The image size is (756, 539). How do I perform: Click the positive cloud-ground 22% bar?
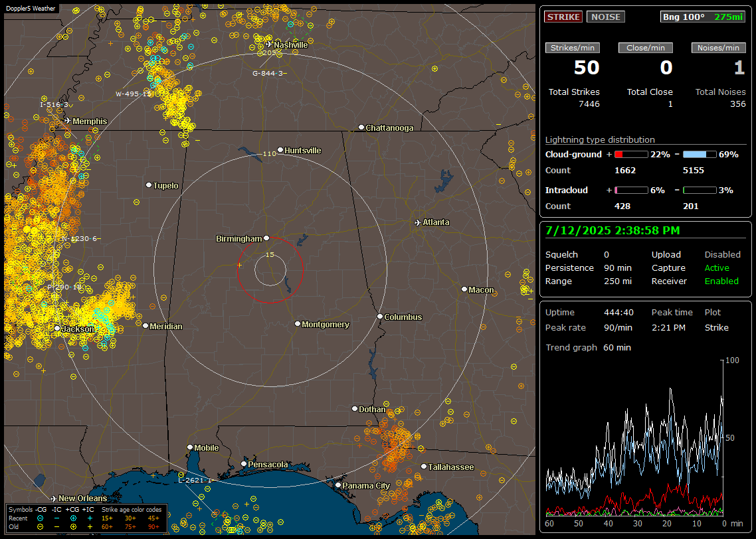pyautogui.click(x=631, y=155)
